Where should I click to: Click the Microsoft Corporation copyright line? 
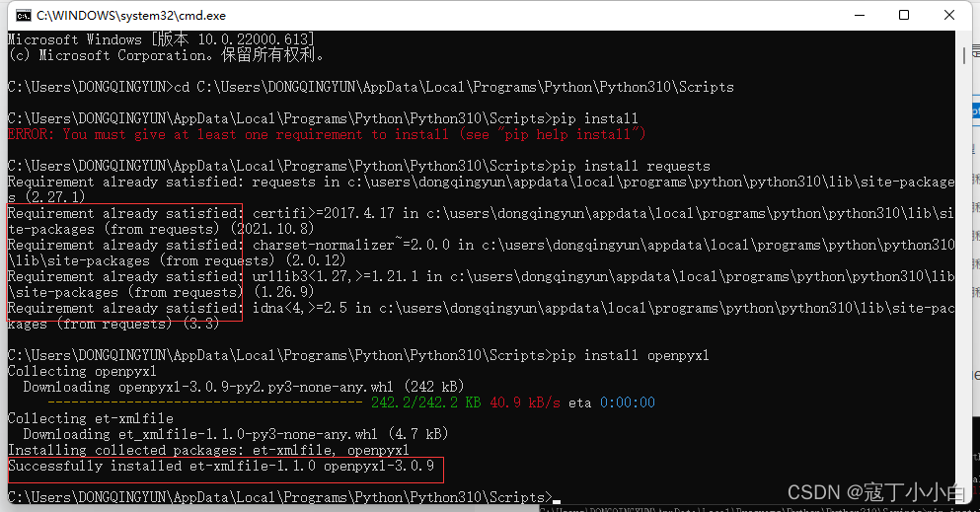(x=167, y=55)
